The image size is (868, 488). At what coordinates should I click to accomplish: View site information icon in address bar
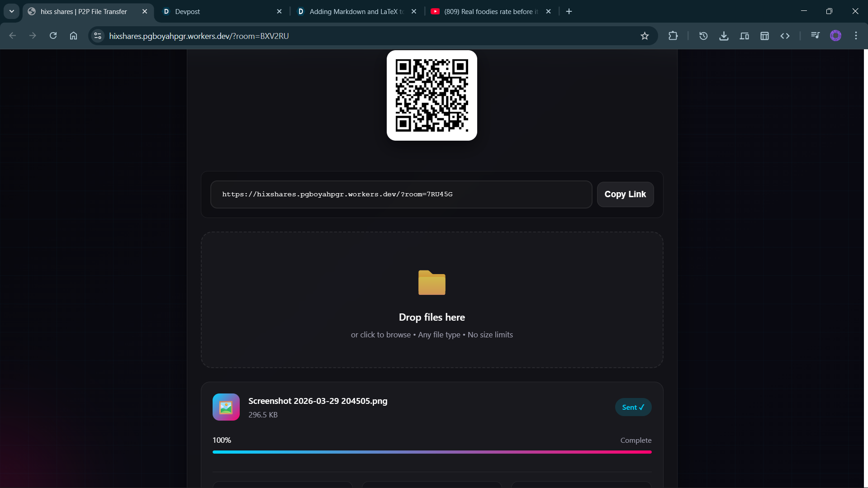98,36
